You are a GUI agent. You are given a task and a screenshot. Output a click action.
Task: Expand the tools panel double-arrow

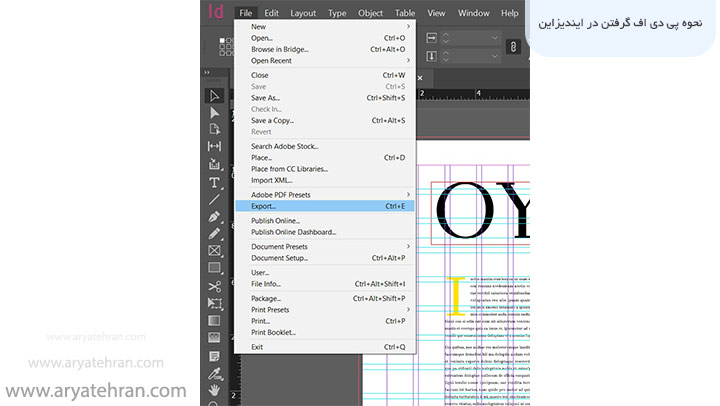(206, 73)
